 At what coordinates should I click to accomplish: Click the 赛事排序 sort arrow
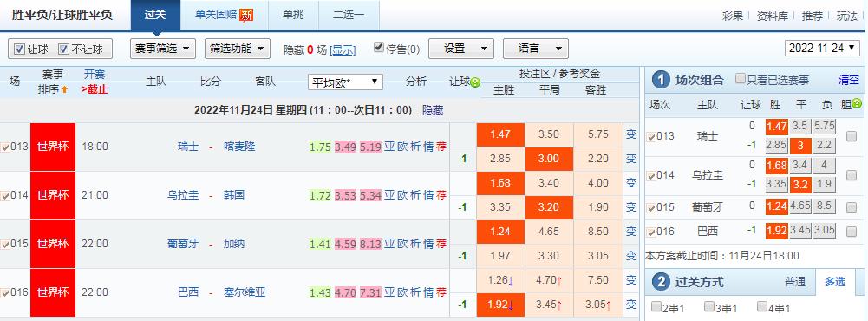[64, 89]
